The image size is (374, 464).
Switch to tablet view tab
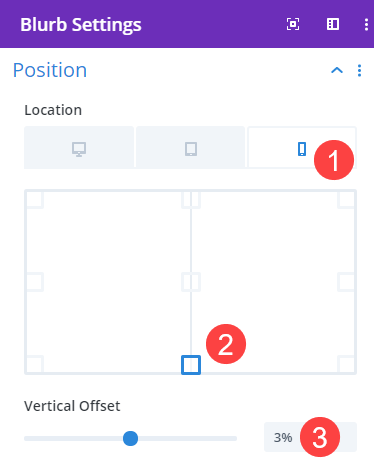click(191, 147)
